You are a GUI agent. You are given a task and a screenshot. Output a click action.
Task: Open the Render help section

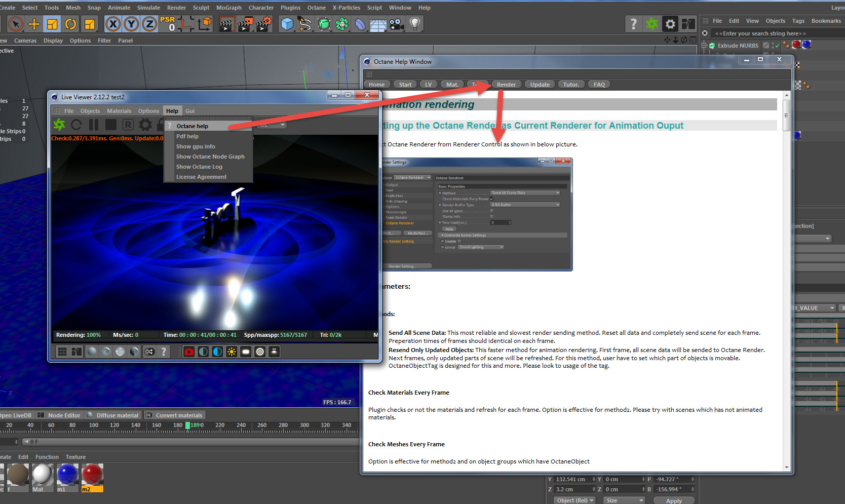coord(506,85)
